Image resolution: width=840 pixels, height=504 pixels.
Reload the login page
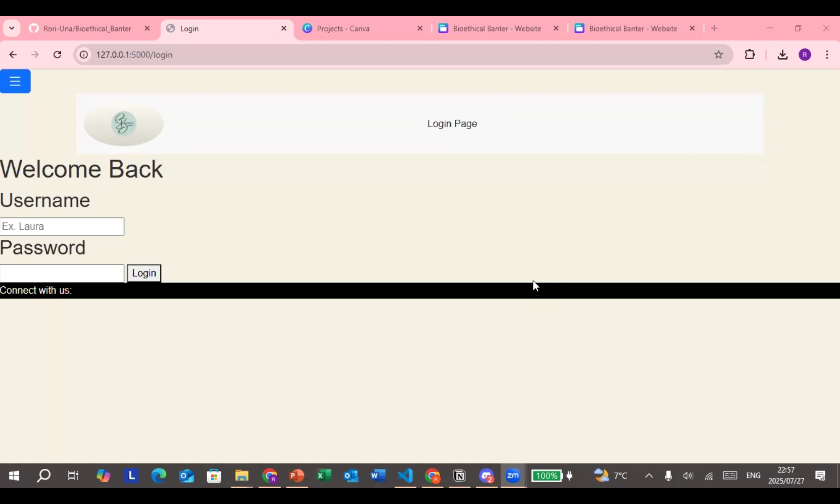(58, 55)
